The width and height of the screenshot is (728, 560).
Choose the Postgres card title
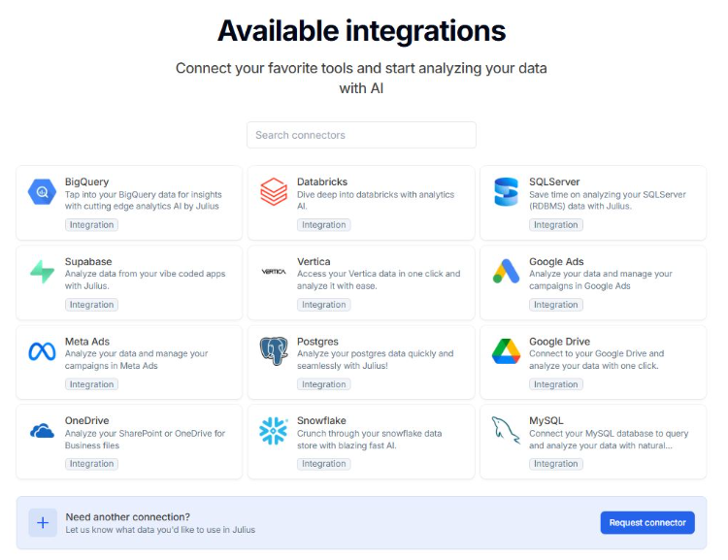click(x=317, y=342)
